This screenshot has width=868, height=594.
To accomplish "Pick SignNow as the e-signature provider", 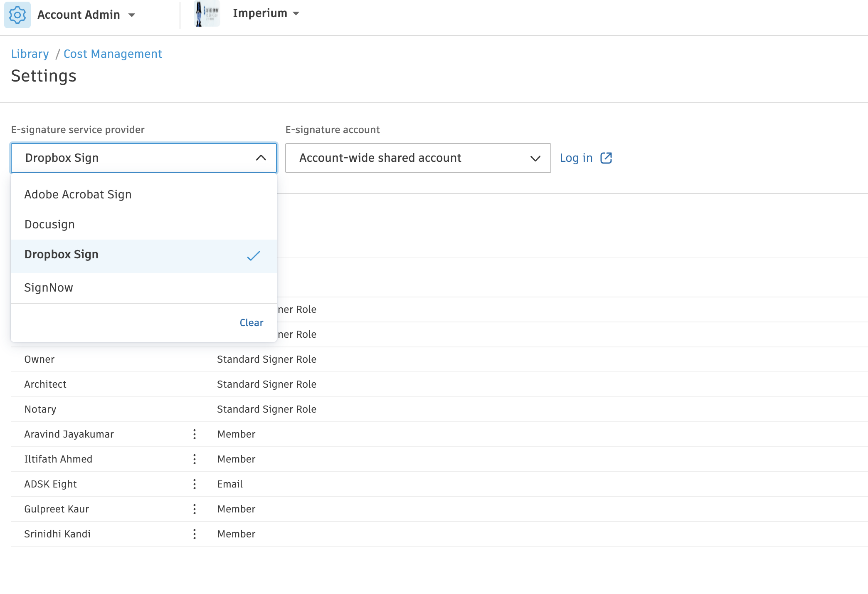I will pos(49,288).
